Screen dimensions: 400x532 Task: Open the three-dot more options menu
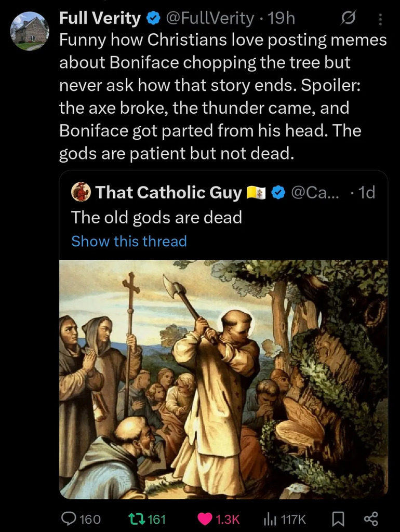[x=380, y=20]
